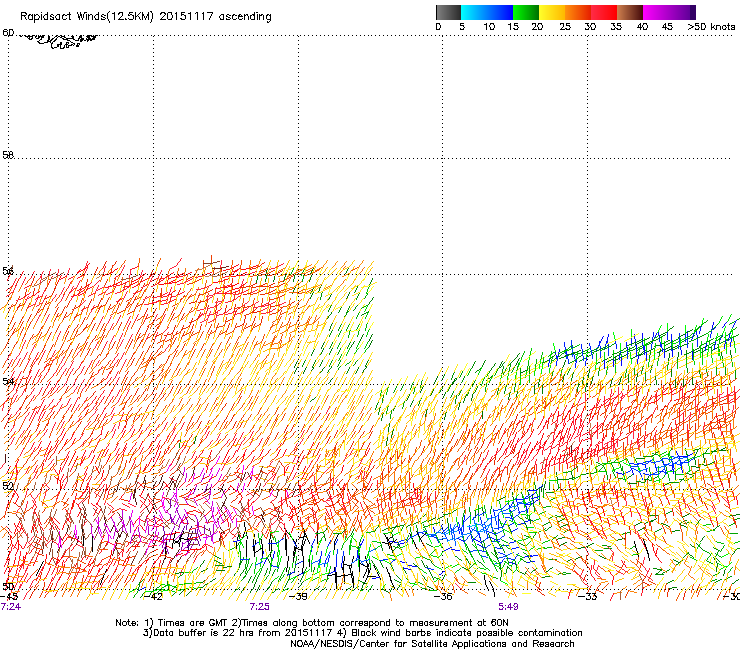The image size is (740, 650).
Task: Click the longitude label -36
Action: tap(443, 597)
